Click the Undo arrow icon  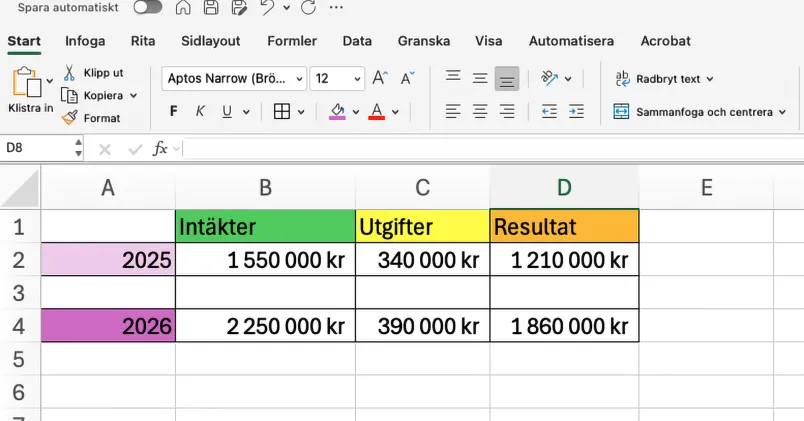pyautogui.click(x=267, y=7)
